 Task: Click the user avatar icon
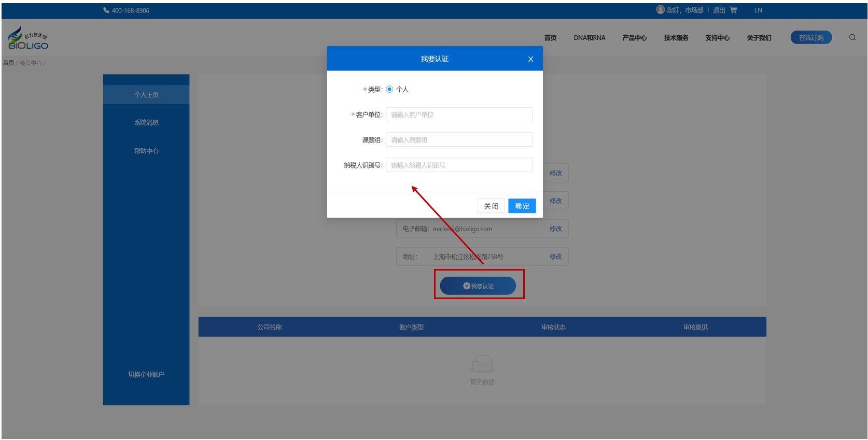point(660,9)
